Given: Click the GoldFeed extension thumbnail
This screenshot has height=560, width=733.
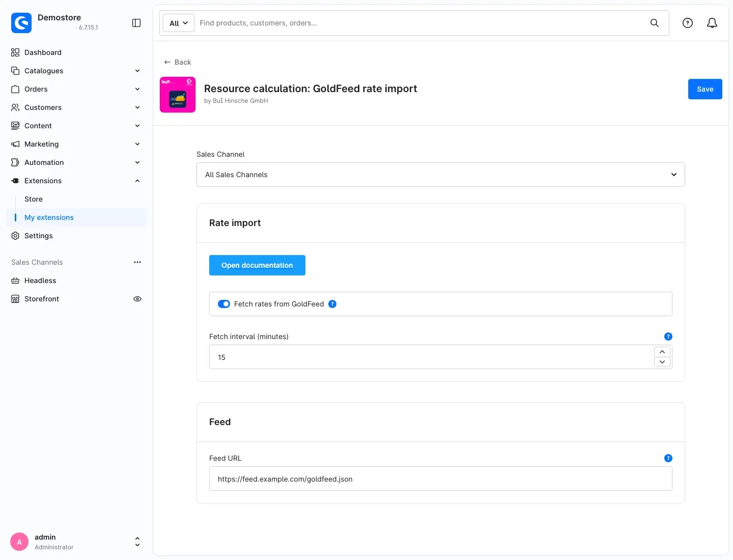Looking at the screenshot, I should 178,95.
